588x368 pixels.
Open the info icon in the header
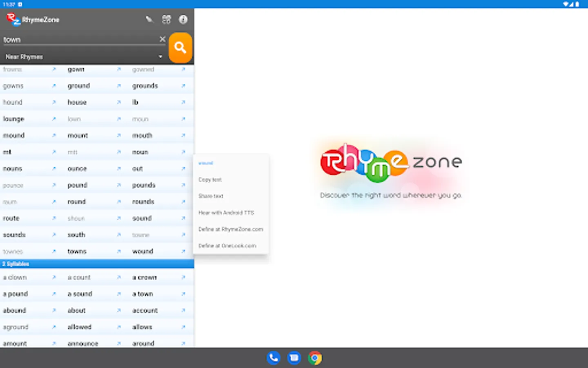pos(183,19)
